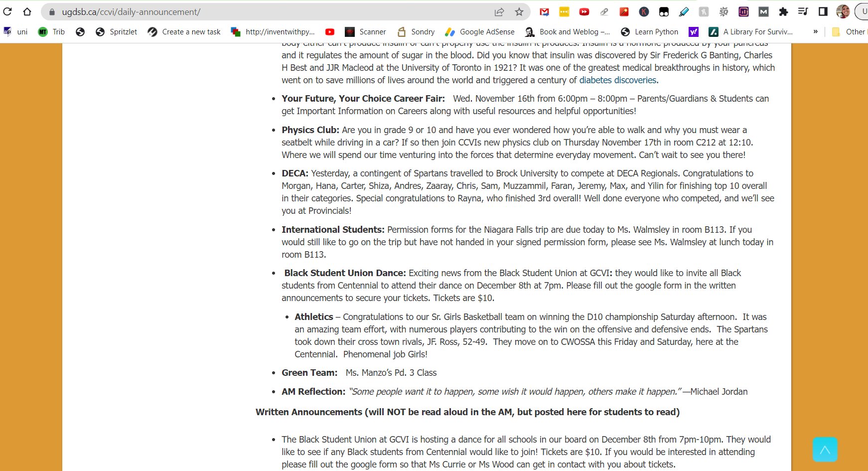
Task: Open the grey M extension icon
Action: [763, 12]
